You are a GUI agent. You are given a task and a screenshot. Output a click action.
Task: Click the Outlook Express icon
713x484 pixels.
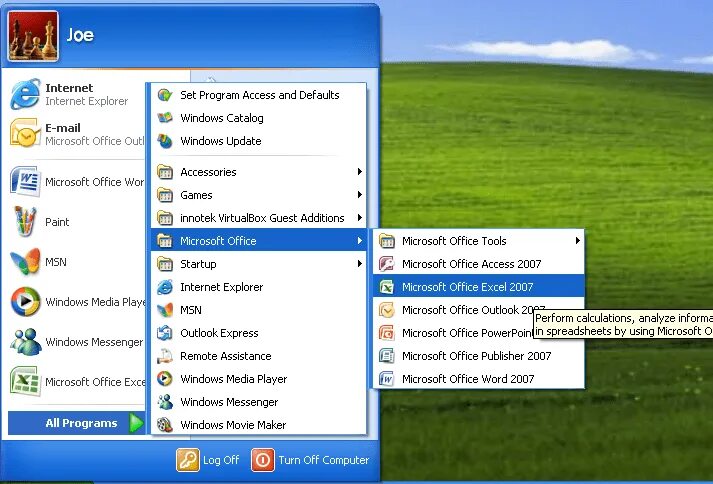165,333
